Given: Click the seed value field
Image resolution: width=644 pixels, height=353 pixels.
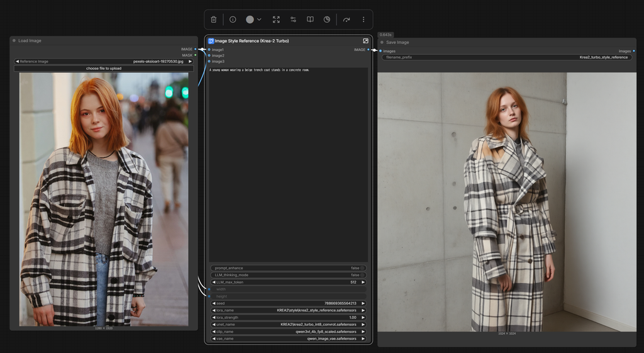Looking at the screenshot, I should click(x=288, y=303).
